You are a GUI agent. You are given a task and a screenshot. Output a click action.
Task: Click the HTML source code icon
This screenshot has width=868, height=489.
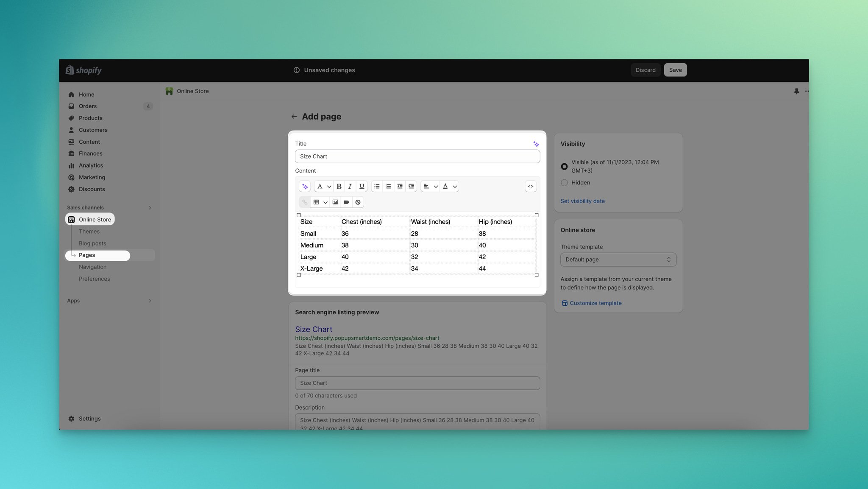coord(529,186)
